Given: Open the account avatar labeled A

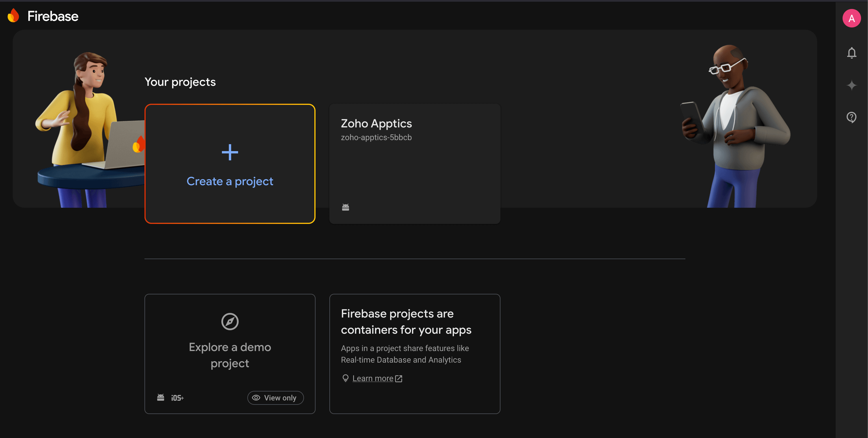Looking at the screenshot, I should [852, 18].
